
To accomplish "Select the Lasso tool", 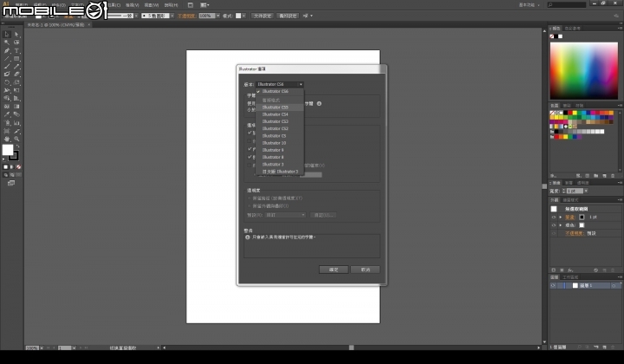I will tap(16, 42).
